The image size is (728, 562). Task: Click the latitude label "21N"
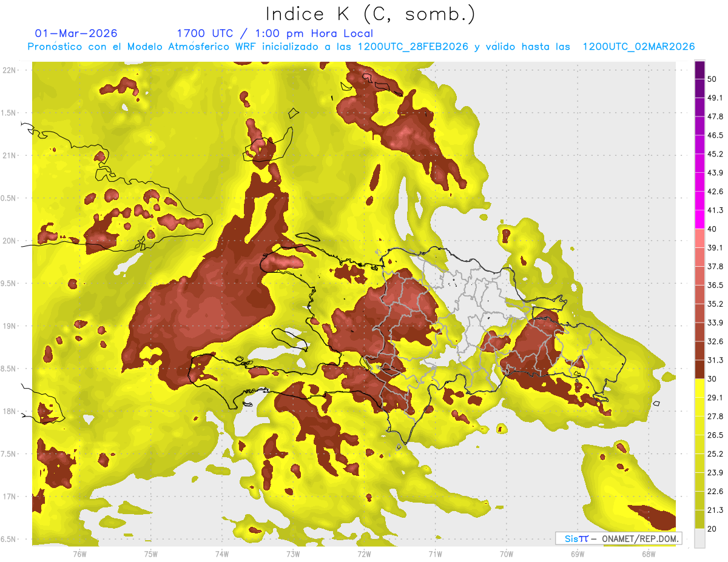click(x=8, y=155)
